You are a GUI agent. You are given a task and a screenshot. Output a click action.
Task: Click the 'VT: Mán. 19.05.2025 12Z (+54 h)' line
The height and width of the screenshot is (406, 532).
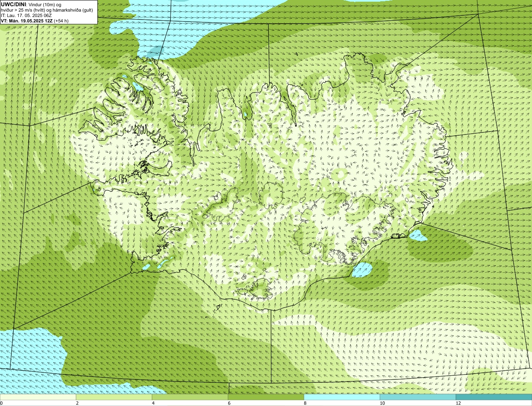point(35,21)
